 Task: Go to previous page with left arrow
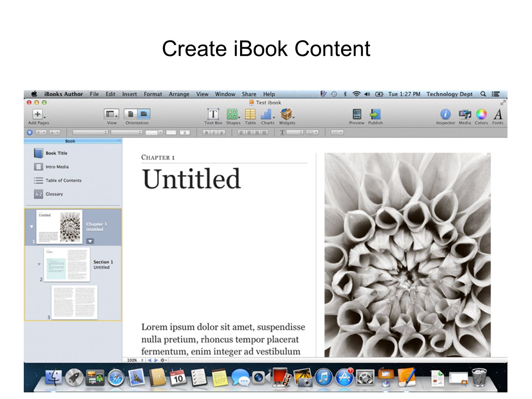[150, 360]
